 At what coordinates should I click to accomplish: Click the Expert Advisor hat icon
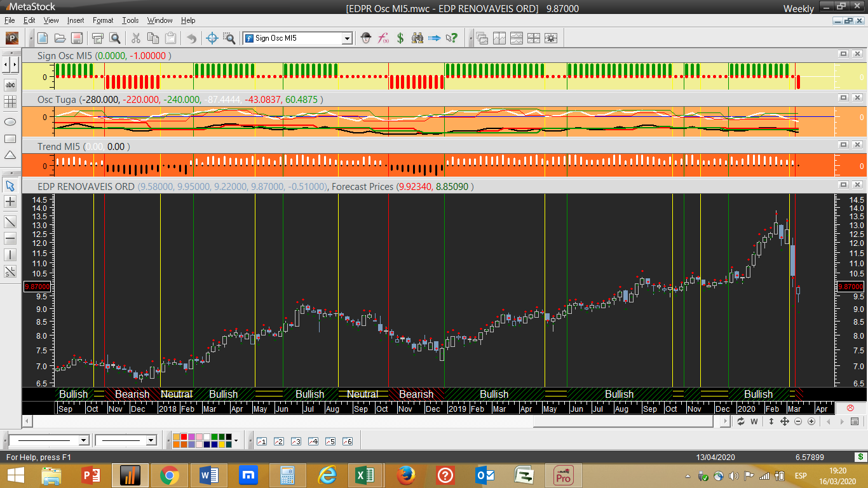366,38
